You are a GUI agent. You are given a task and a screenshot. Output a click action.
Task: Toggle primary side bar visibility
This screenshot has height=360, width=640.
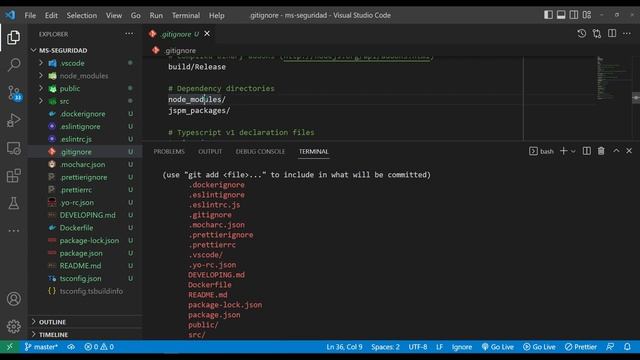548,15
